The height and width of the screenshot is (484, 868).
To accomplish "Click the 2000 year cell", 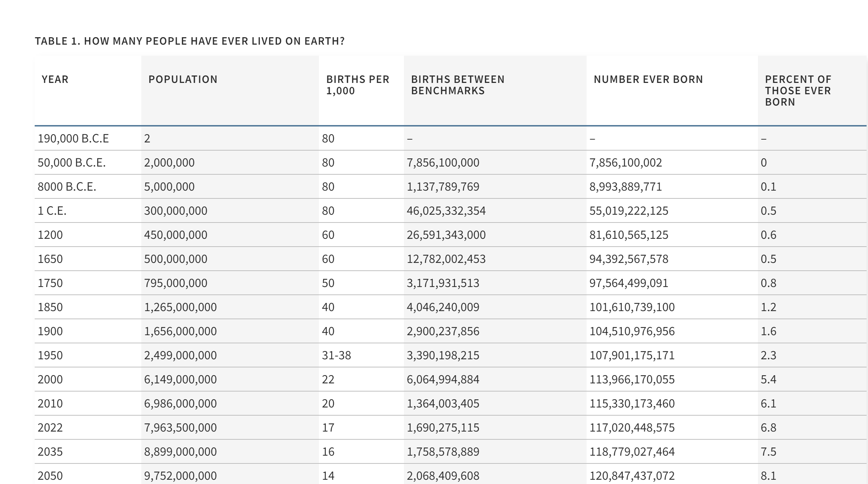I will tap(50, 379).
